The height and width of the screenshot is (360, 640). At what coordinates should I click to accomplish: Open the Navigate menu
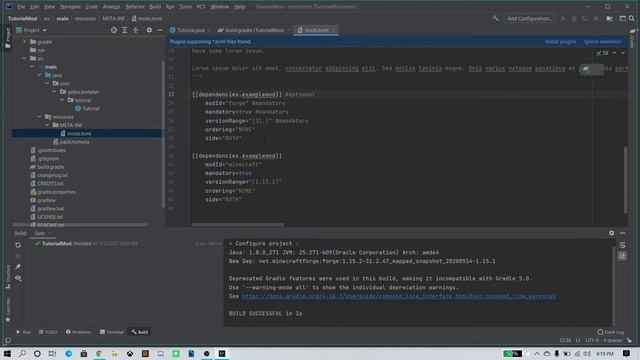pos(71,7)
